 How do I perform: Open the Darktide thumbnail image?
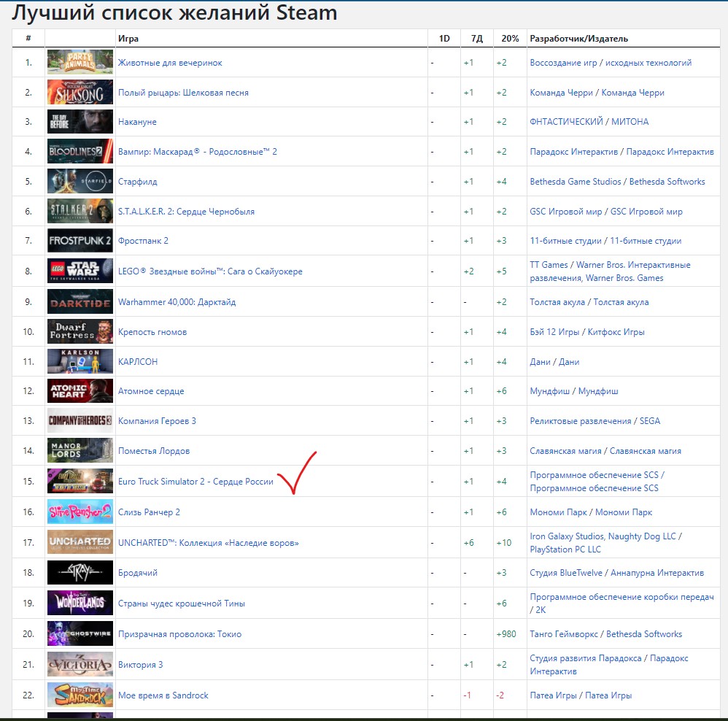tap(80, 301)
